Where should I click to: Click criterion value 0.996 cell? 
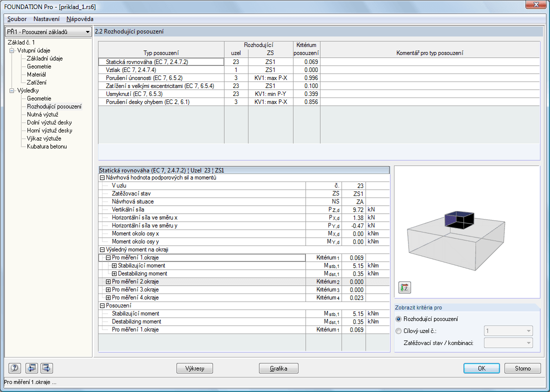tap(306, 78)
